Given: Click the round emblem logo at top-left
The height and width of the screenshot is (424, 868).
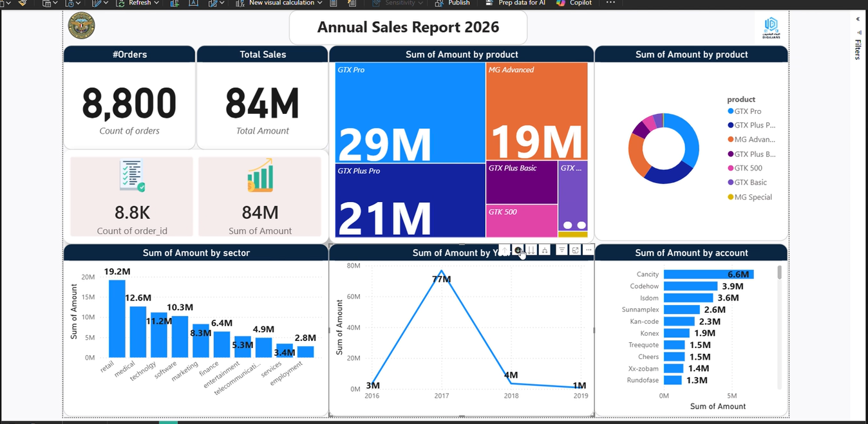Looking at the screenshot, I should pyautogui.click(x=81, y=26).
